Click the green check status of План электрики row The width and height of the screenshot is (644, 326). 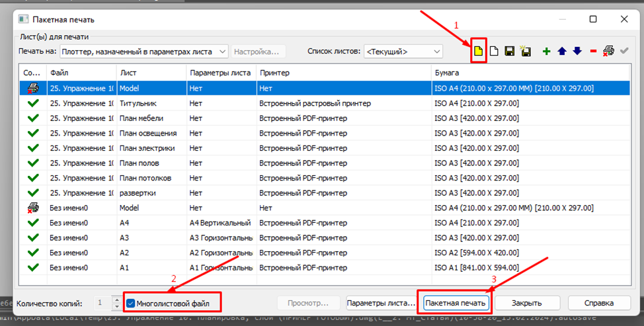(33, 148)
